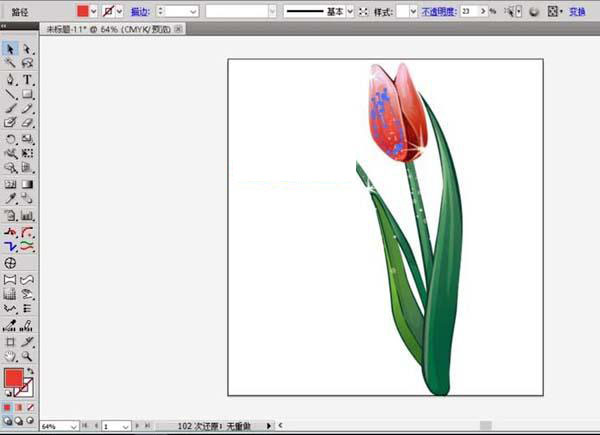
Task: Select the Pencil tool
Action: [27, 108]
